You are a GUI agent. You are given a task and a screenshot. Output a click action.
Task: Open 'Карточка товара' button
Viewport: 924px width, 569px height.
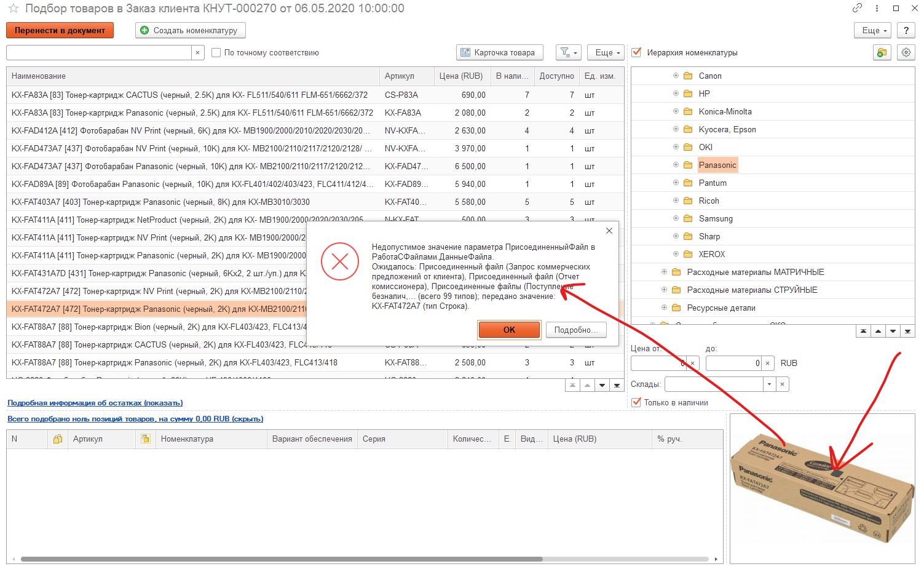[500, 53]
